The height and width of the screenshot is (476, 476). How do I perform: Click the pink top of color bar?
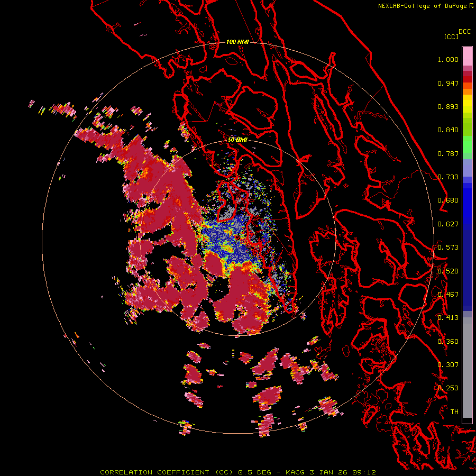pyautogui.click(x=467, y=56)
